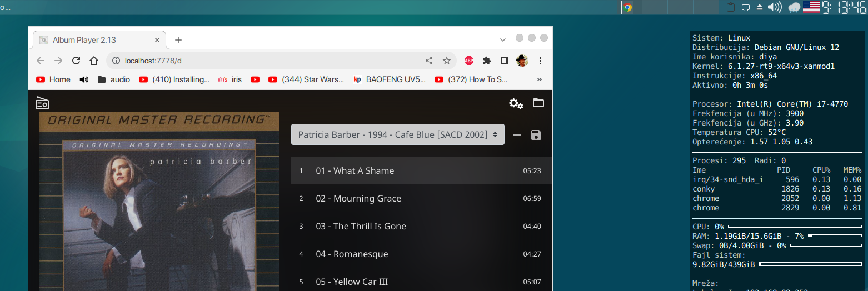The image size is (868, 291).
Task: Bookmark this page with the star icon
Action: (x=446, y=61)
